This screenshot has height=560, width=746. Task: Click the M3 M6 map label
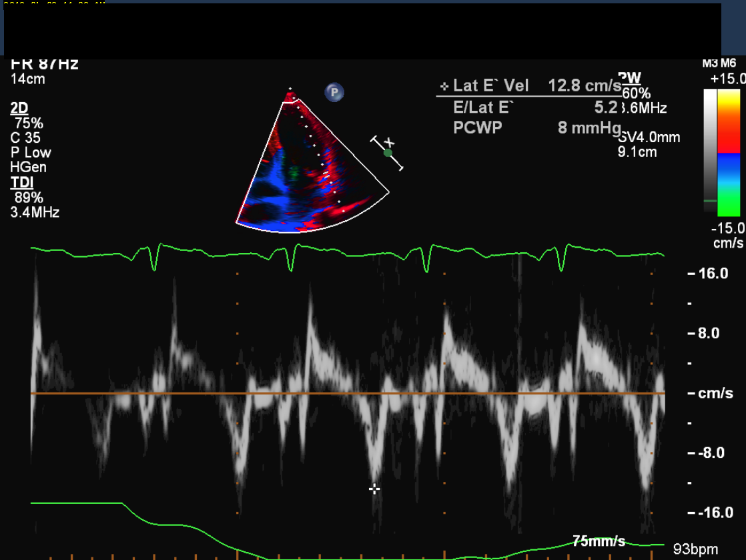[x=719, y=63]
